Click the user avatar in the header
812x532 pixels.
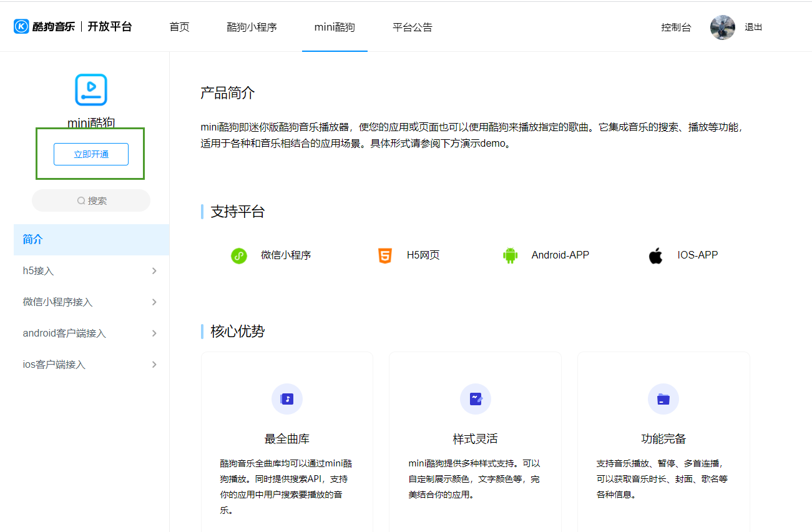pos(723,27)
